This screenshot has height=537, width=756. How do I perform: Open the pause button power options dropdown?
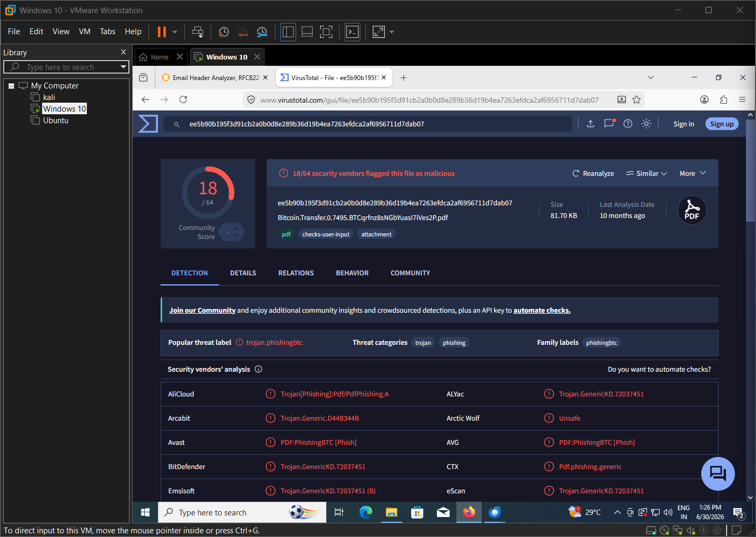175,32
